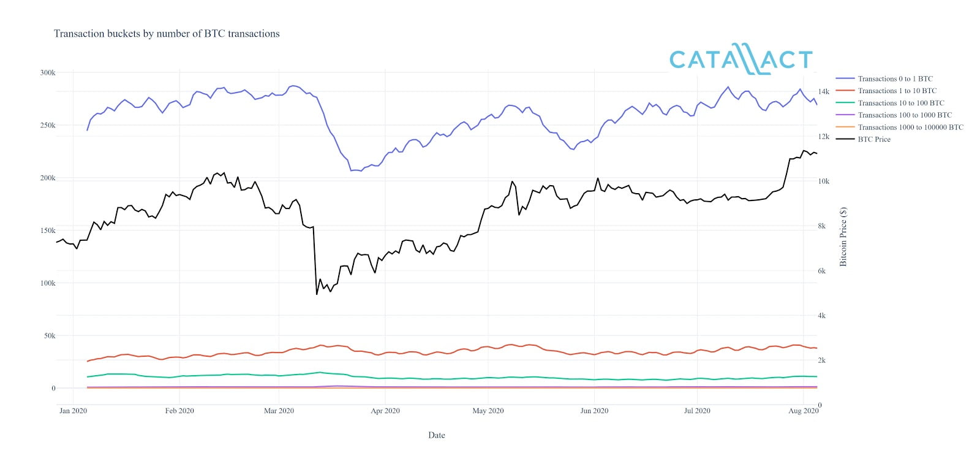Select the Mar 2020 x-axis label
This screenshot has height=461, width=980.
279,411
